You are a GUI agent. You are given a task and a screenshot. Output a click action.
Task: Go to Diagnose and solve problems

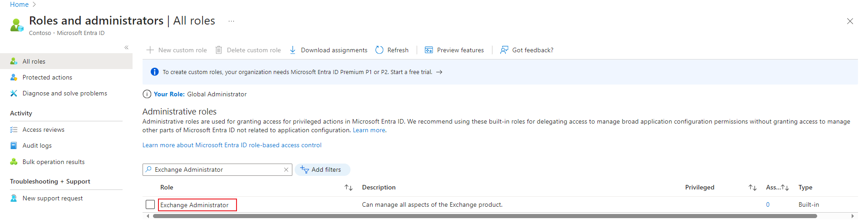[x=65, y=93]
